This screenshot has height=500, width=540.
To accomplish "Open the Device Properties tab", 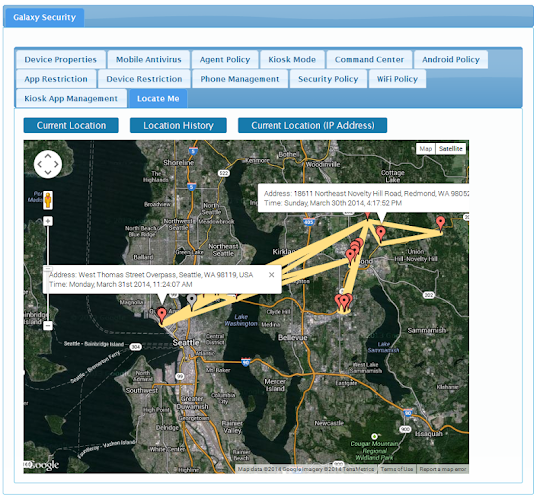I will pos(61,60).
